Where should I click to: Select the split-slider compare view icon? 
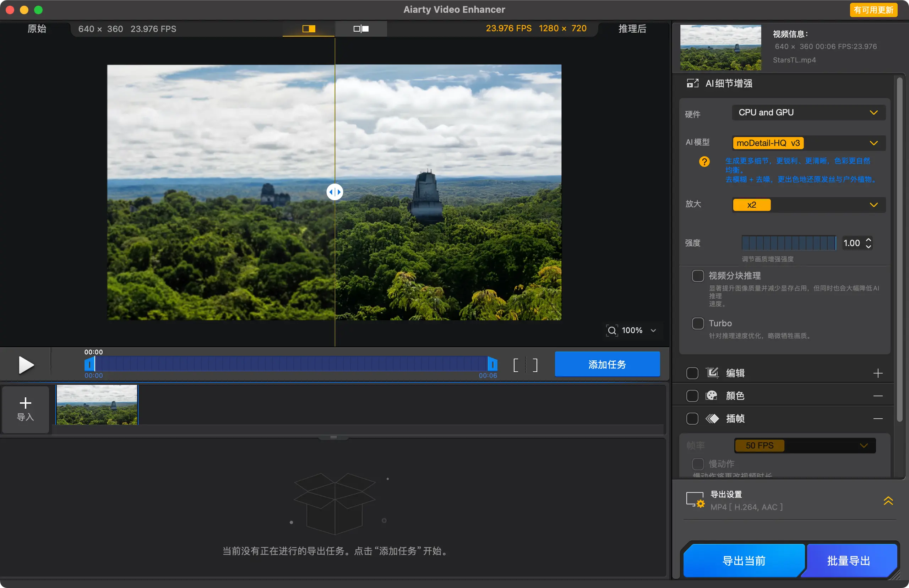pyautogui.click(x=309, y=29)
